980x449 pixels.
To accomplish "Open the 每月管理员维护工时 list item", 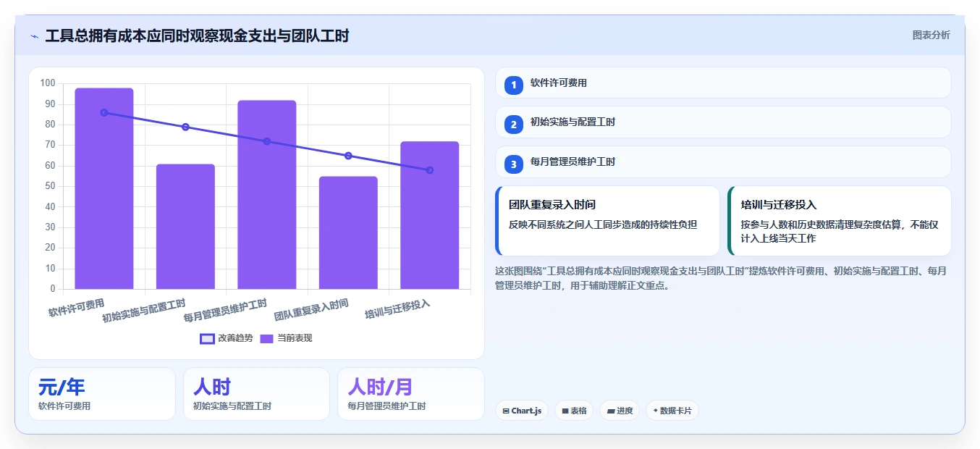I will click(723, 161).
